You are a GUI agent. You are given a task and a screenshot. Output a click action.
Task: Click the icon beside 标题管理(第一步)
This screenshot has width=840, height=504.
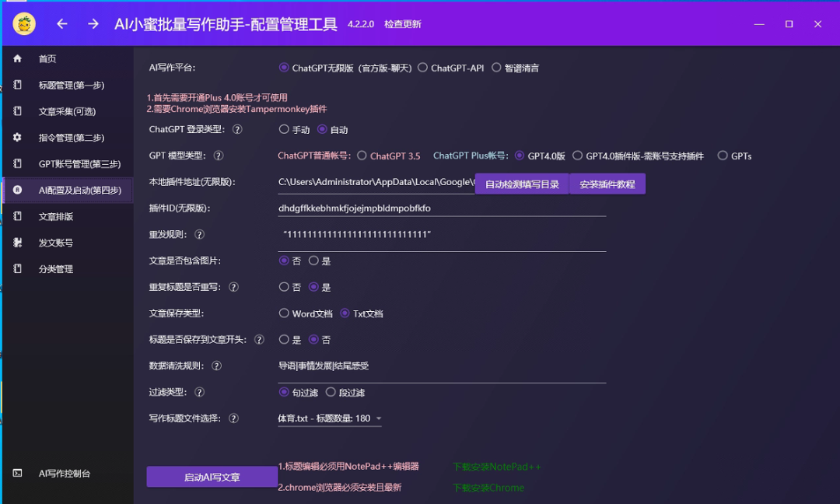[x=18, y=85]
